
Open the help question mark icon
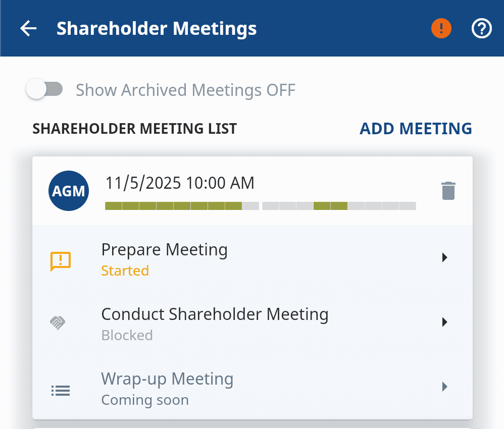point(481,28)
